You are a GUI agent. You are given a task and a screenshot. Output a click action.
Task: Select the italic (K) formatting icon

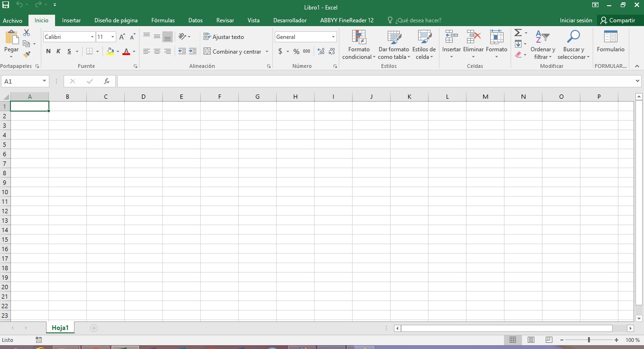[58, 51]
